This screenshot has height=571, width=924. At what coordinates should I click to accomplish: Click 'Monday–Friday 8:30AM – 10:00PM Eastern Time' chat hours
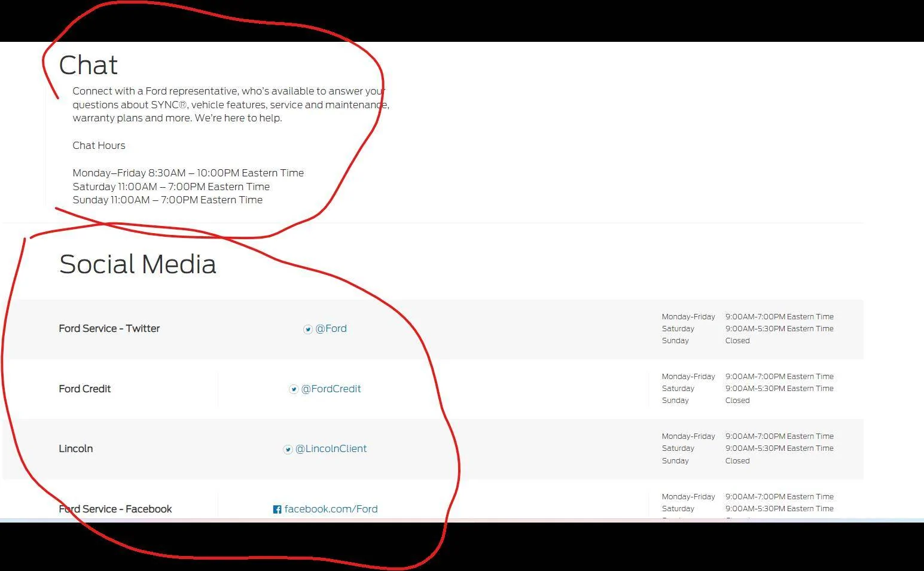188,173
